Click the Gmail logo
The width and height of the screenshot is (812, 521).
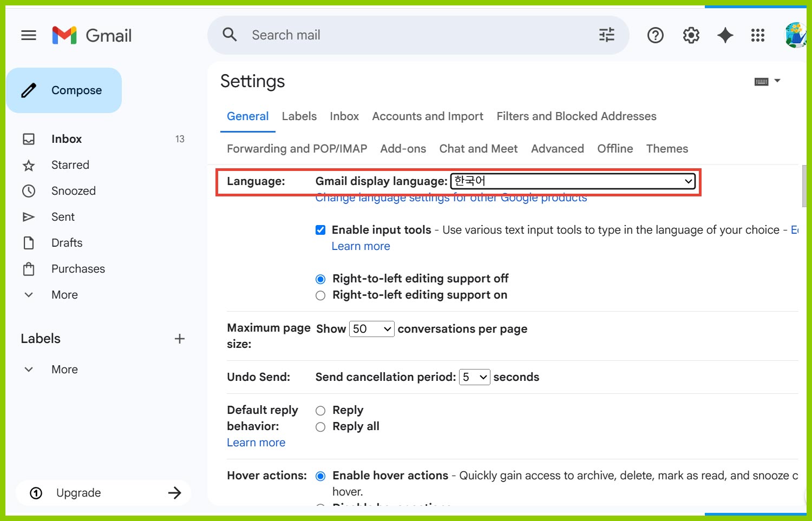pyautogui.click(x=92, y=35)
